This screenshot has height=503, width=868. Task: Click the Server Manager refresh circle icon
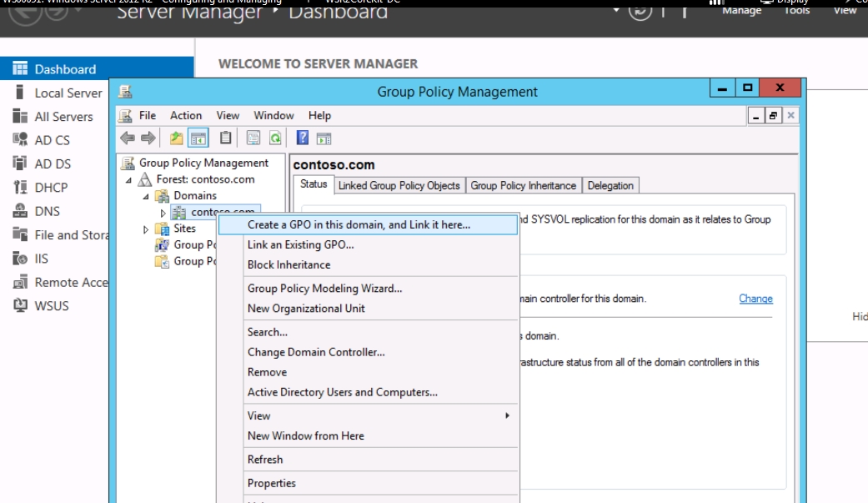[640, 11]
